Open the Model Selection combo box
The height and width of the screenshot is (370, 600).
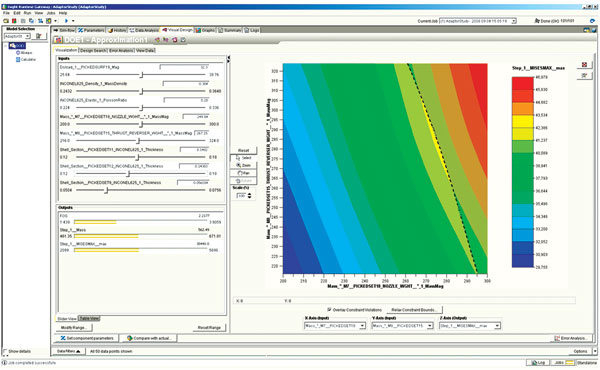pyautogui.click(x=17, y=36)
